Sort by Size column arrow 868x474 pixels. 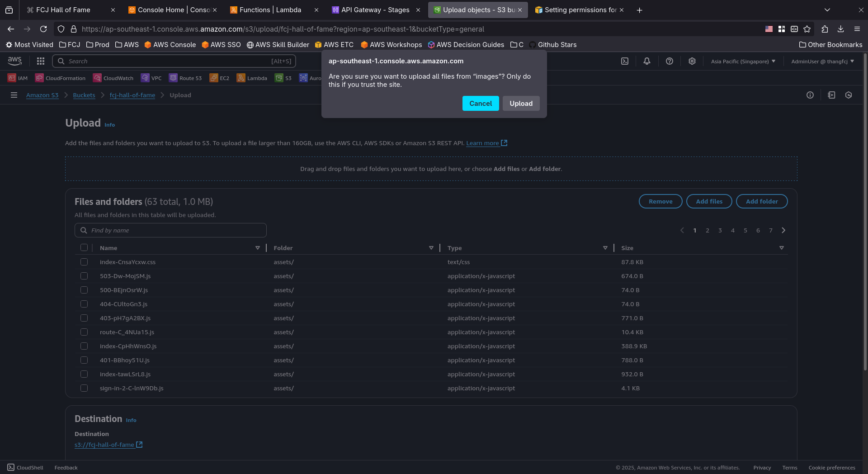coord(782,248)
